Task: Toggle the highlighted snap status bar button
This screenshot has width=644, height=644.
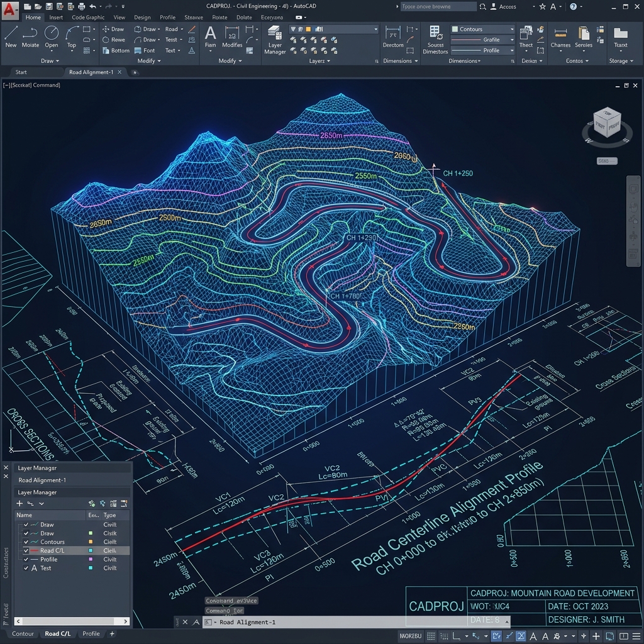Action: pos(497,636)
